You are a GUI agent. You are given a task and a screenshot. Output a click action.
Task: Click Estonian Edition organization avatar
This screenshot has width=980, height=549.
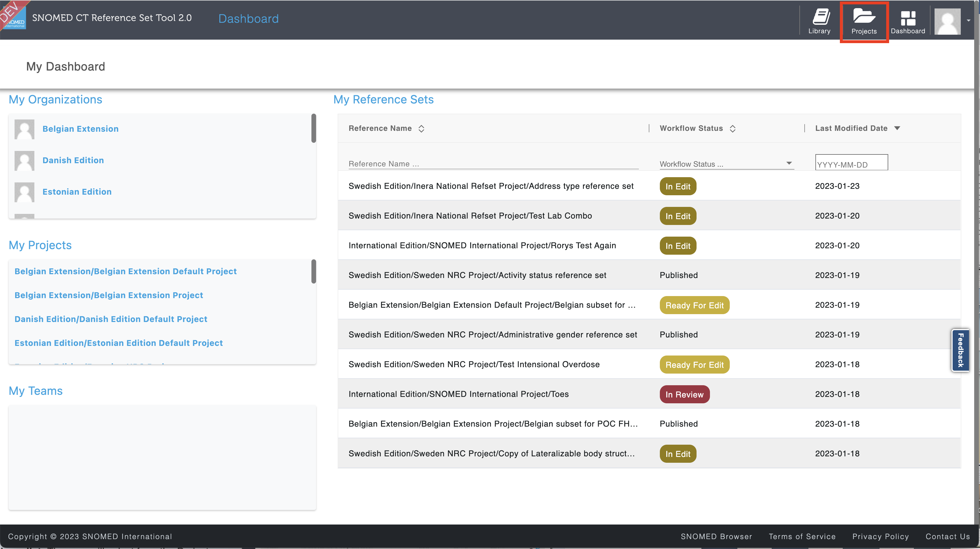pos(24,192)
